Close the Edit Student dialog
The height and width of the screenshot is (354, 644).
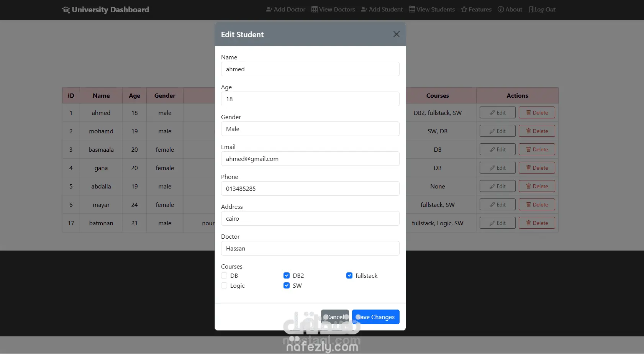(397, 34)
